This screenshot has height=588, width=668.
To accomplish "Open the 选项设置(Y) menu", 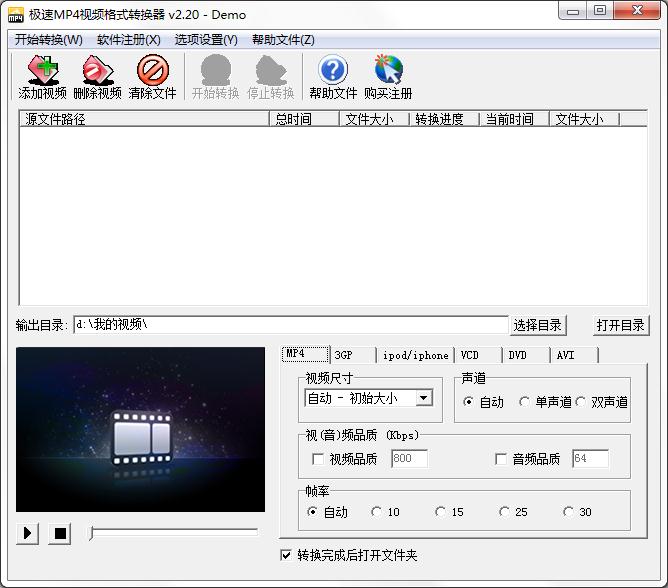I will click(x=206, y=40).
